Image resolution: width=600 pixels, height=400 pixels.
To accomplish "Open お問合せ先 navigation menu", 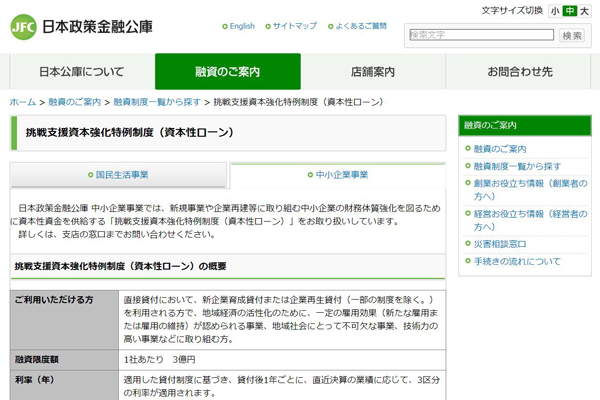I will 519,72.
